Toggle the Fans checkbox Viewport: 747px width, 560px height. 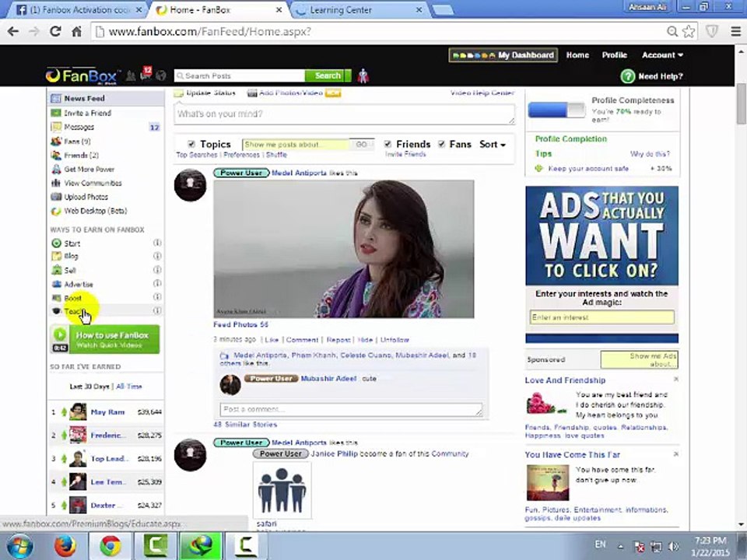(x=442, y=144)
